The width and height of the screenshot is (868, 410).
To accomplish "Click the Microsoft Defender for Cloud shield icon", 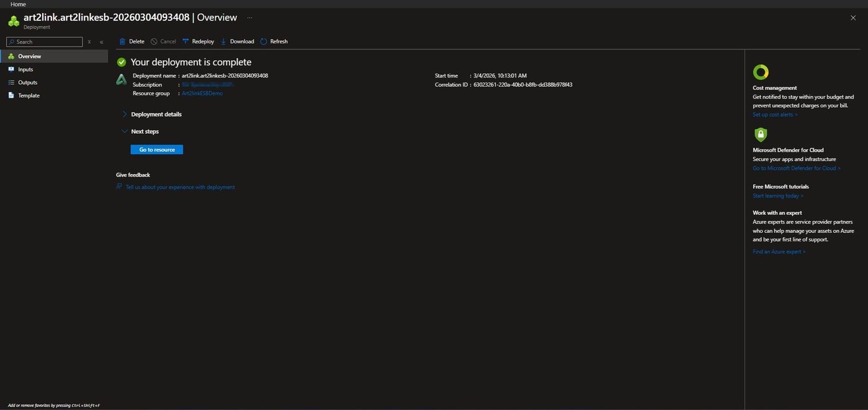I will click(761, 134).
